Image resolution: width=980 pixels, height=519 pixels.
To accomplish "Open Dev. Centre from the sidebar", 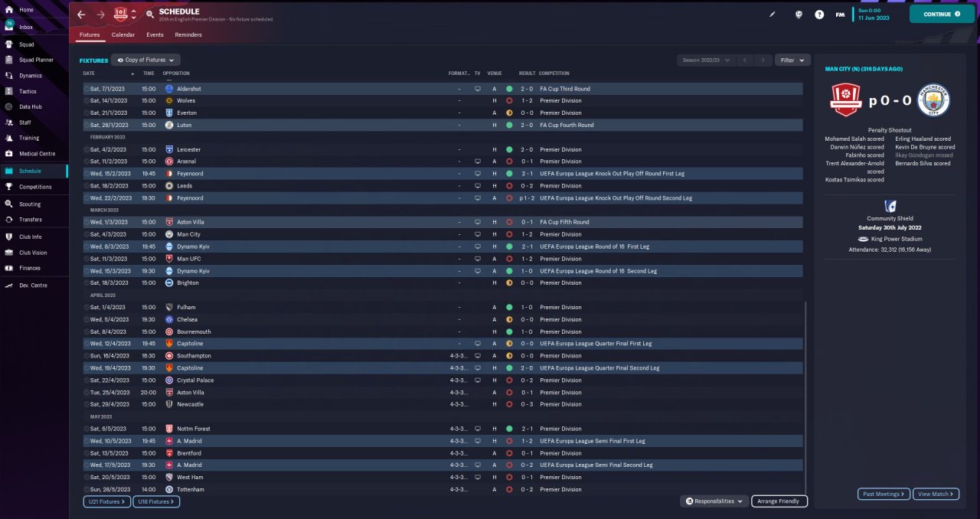I will (33, 286).
